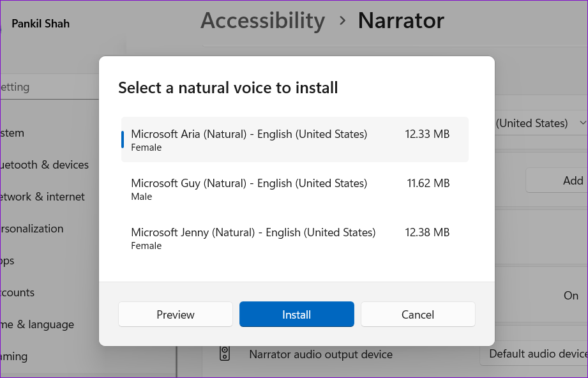
Task: Click the 12.38 MB size value
Action: click(427, 232)
